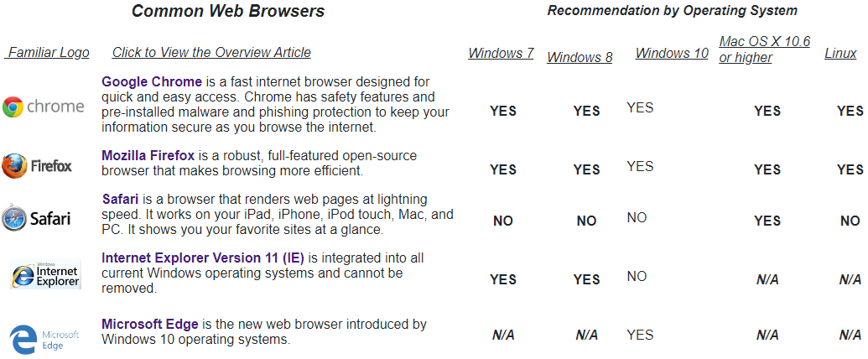Click the Common Web Browsers title
The height and width of the screenshot is (359, 868).
pyautogui.click(x=228, y=11)
